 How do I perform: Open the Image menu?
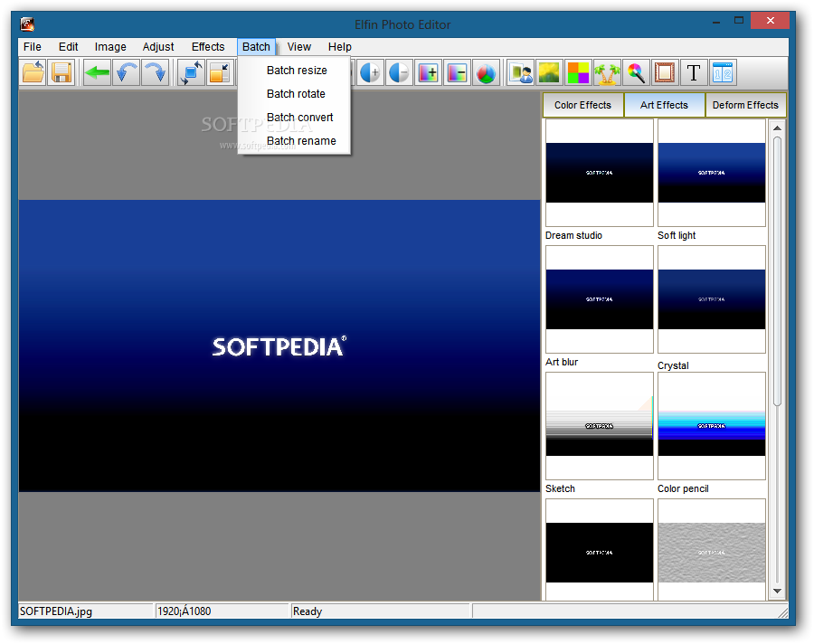(x=110, y=47)
